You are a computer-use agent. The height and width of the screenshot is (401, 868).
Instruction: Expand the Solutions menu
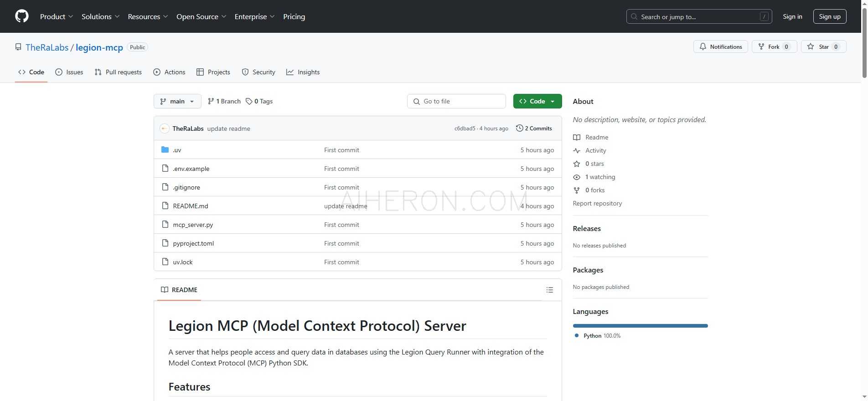click(x=101, y=16)
